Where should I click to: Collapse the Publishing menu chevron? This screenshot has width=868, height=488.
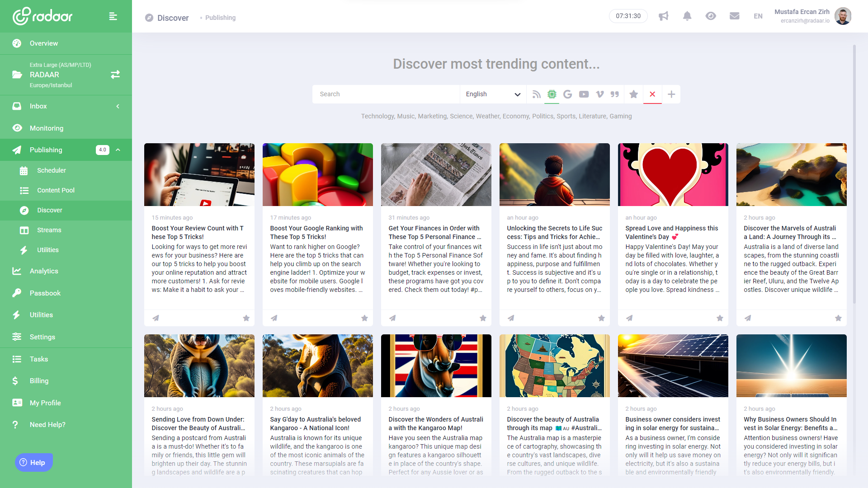[x=118, y=150]
